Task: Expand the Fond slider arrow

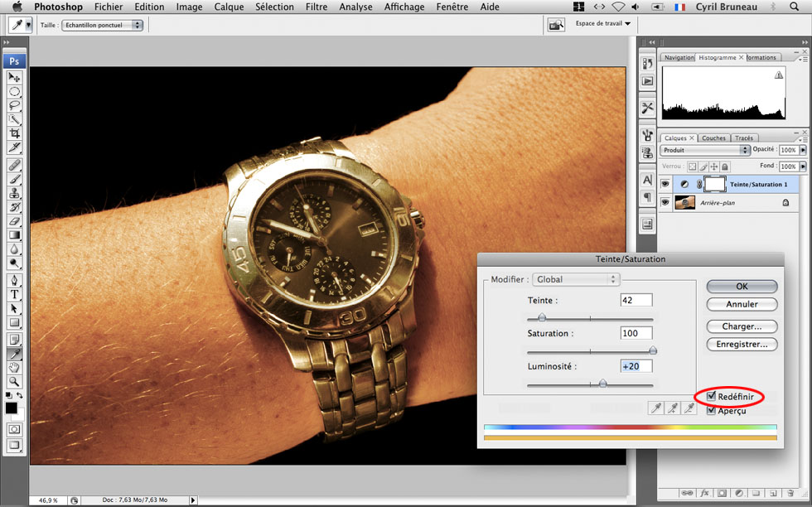Action: point(803,167)
